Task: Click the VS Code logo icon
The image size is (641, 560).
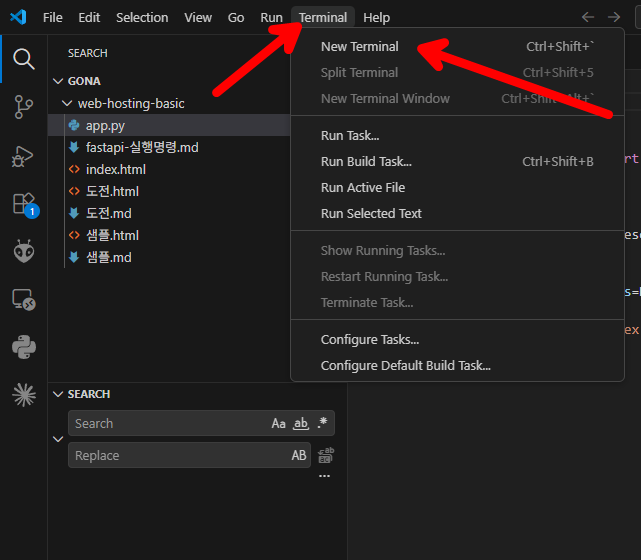Action: 18,17
